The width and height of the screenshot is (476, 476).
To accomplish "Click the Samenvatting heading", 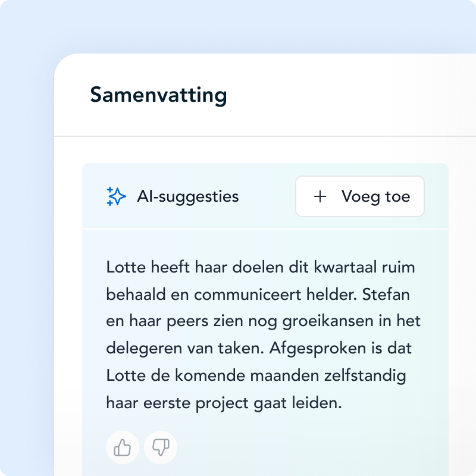I will pos(158,95).
